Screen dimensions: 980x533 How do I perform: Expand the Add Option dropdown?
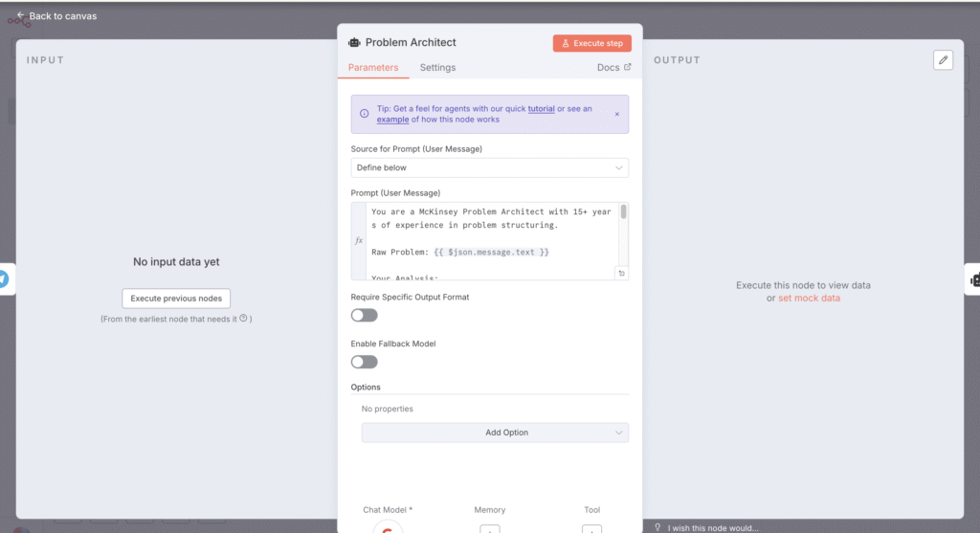coord(495,433)
